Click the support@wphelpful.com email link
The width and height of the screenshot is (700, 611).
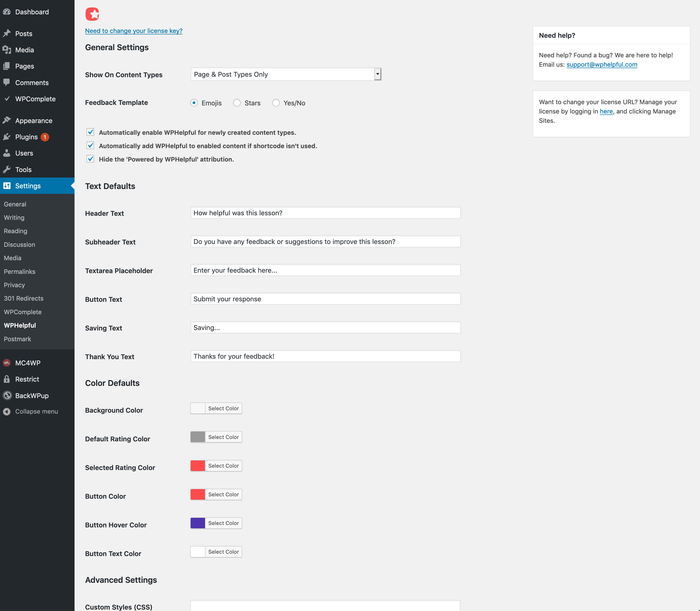(x=602, y=65)
